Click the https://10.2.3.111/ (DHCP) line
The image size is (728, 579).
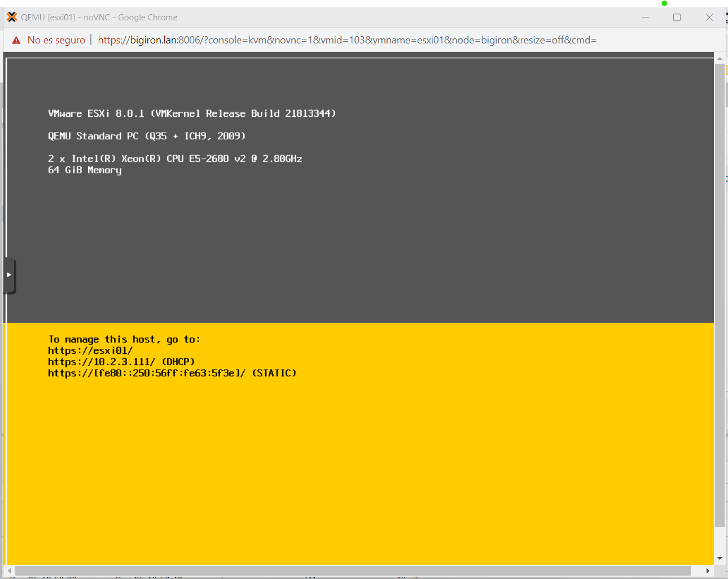click(121, 362)
